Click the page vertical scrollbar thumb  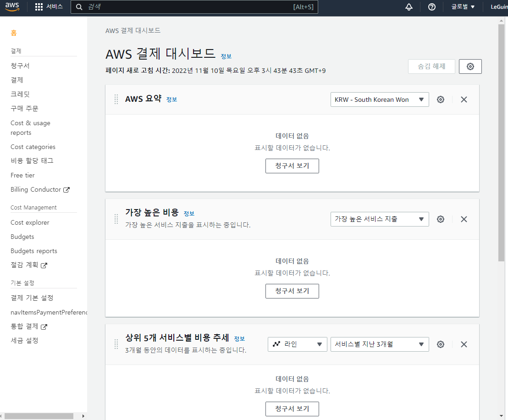pyautogui.click(x=501, y=142)
